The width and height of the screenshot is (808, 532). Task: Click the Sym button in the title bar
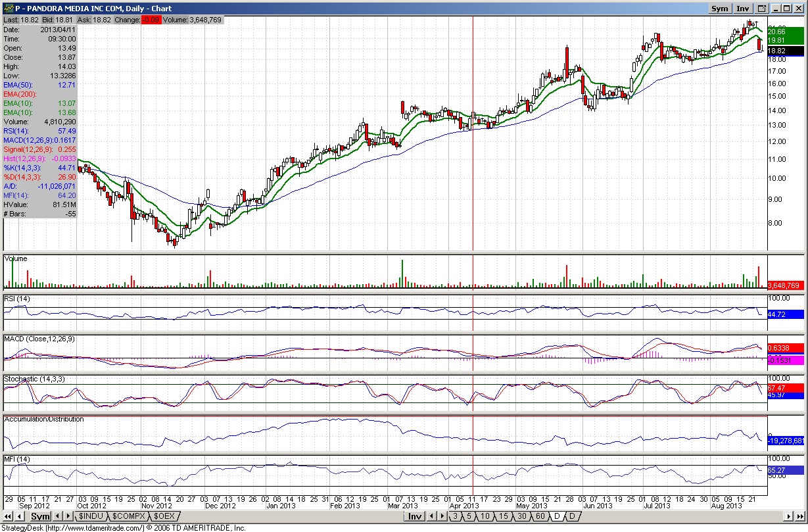pyautogui.click(x=720, y=9)
